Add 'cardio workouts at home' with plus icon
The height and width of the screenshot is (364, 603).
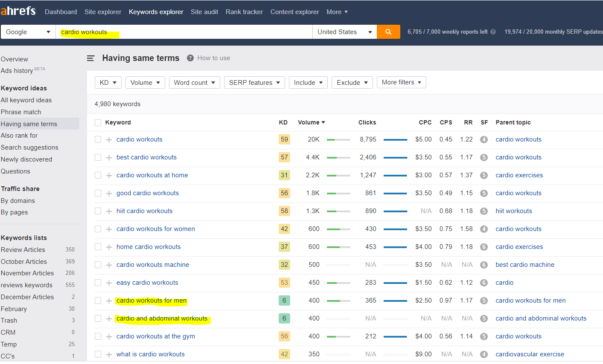coord(109,175)
